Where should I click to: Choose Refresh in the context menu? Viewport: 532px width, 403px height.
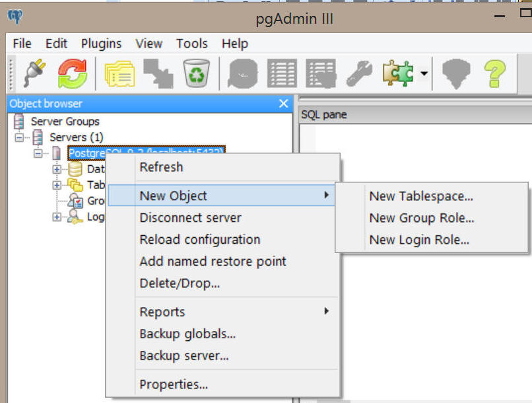223,167
